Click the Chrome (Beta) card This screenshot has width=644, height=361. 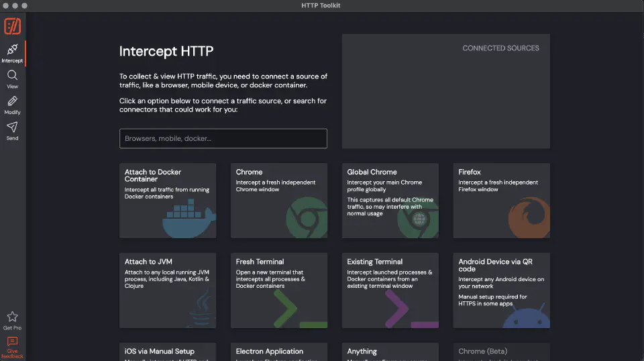(x=502, y=352)
